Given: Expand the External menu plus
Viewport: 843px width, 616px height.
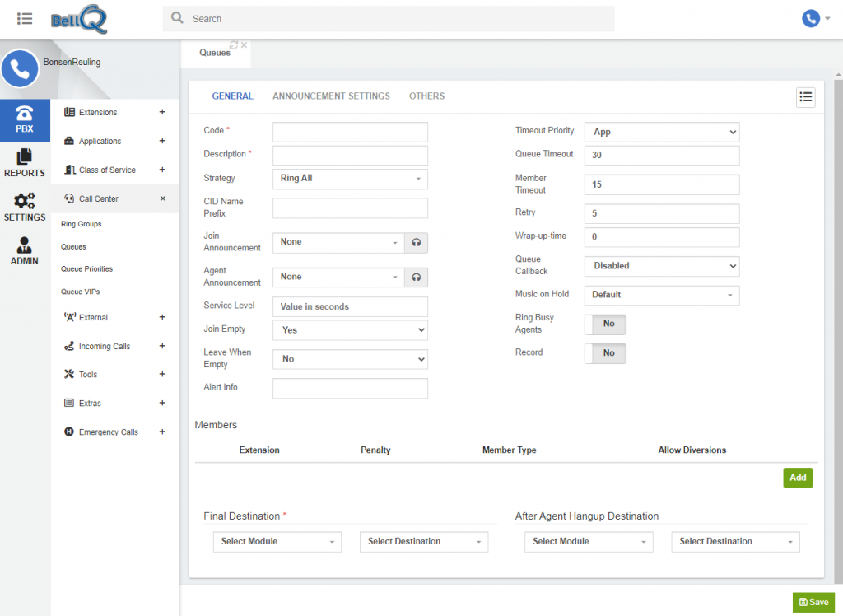Looking at the screenshot, I should click(x=162, y=317).
